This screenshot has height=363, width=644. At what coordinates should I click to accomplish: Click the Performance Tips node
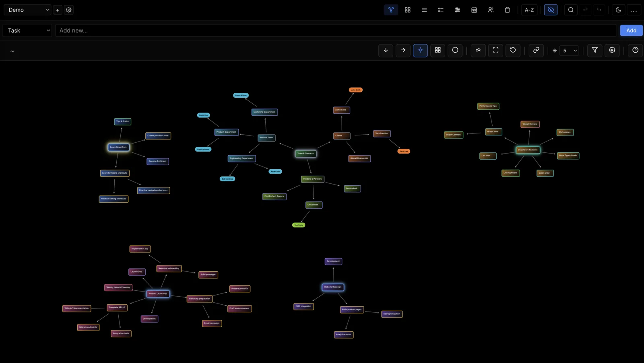488,106
